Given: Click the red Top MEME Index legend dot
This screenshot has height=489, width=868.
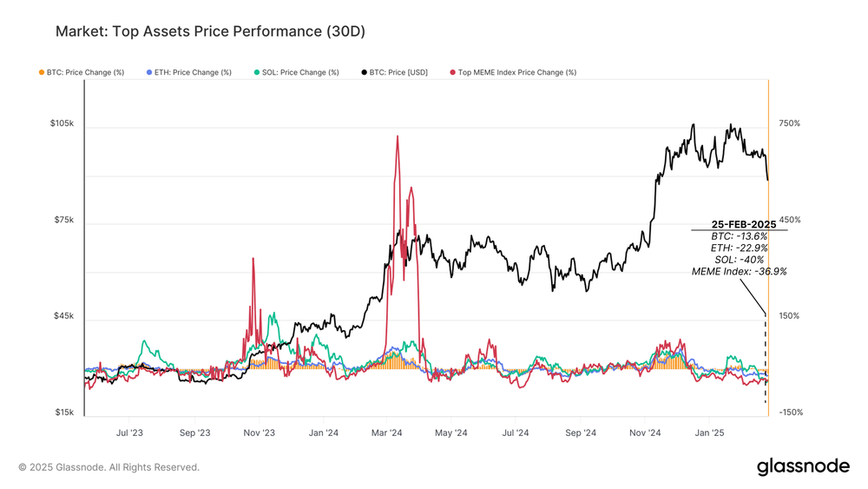Looking at the screenshot, I should (453, 73).
